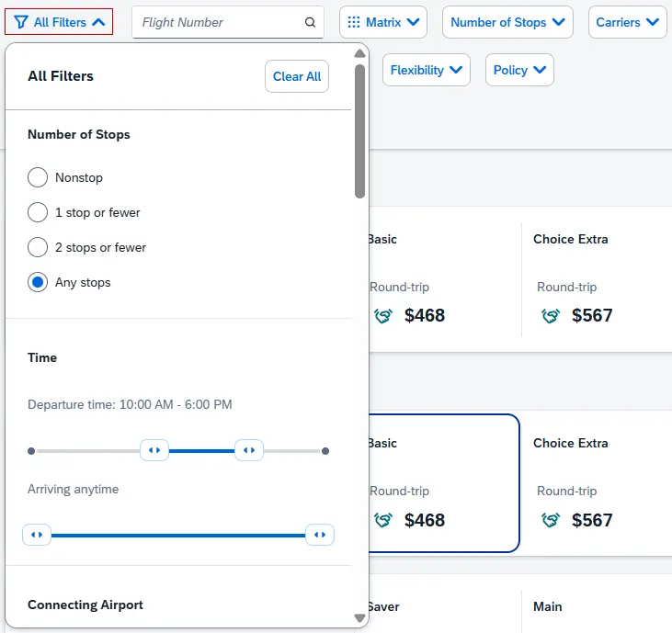
Task: Open the Policy dropdown
Action: 519,70
